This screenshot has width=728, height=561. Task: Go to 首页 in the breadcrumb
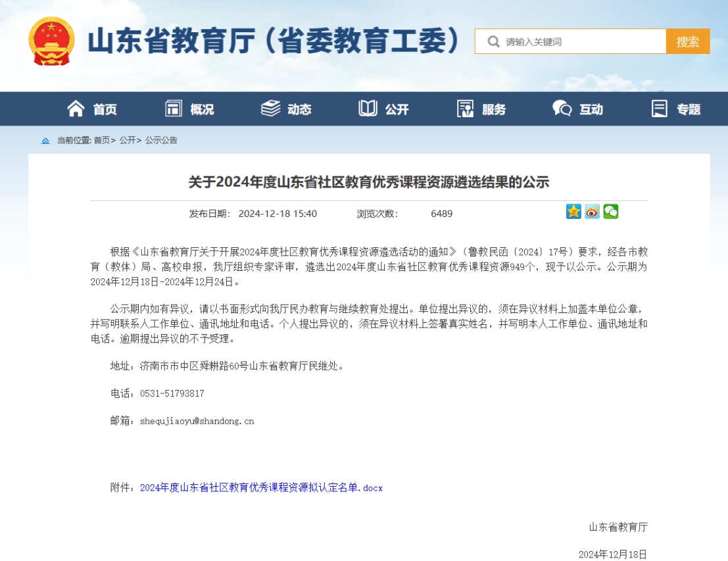[x=102, y=140]
